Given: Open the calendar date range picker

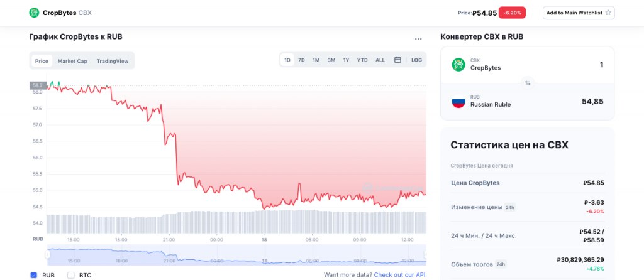Looking at the screenshot, I should coord(397,60).
